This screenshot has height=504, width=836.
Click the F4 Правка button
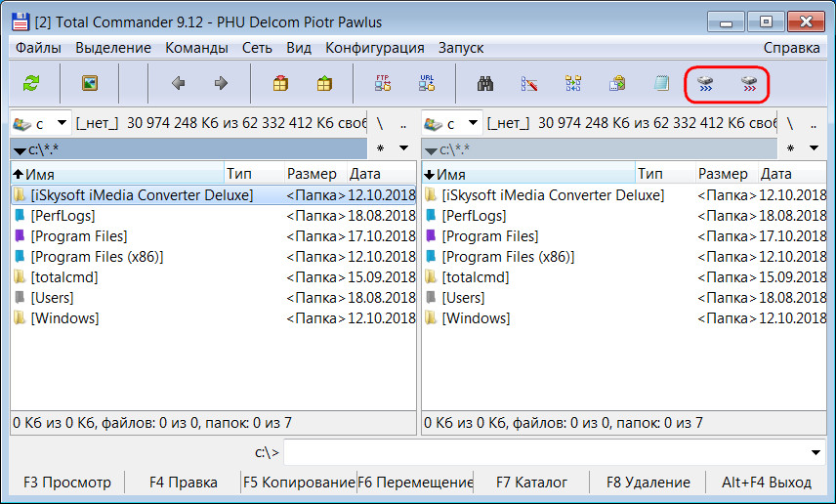point(184,483)
